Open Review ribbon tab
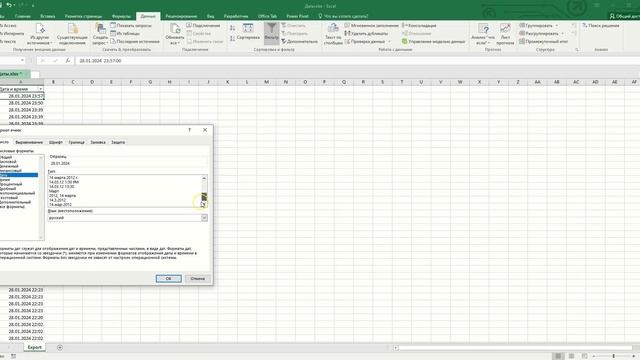This screenshot has height=360, width=640. tap(181, 16)
